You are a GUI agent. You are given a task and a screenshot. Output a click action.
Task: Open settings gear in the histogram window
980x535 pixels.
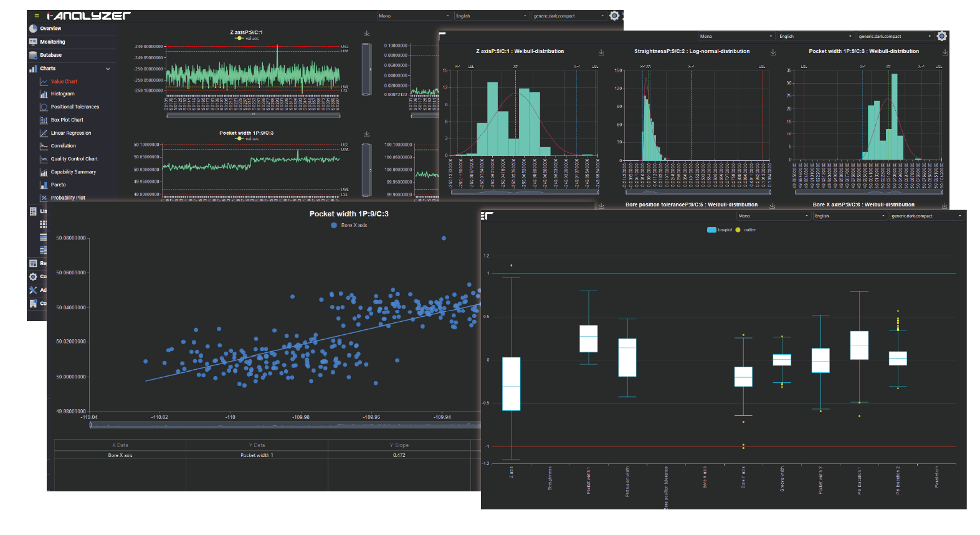coord(941,36)
